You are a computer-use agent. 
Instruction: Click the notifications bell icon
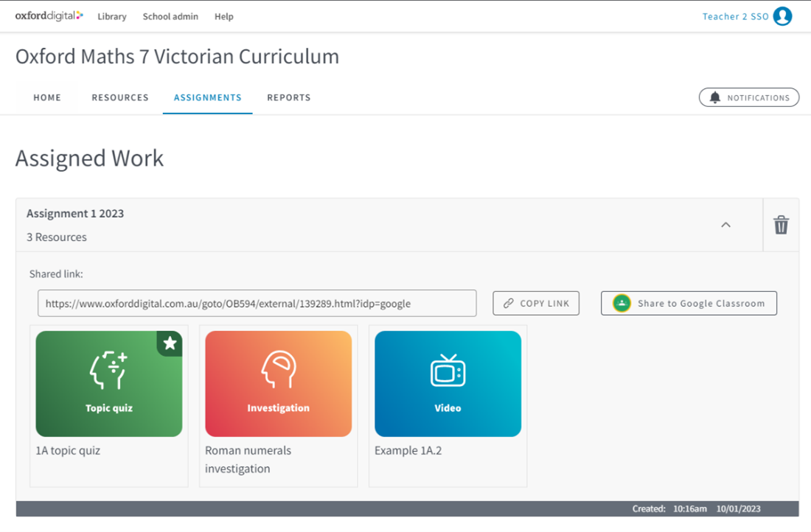[x=714, y=97]
